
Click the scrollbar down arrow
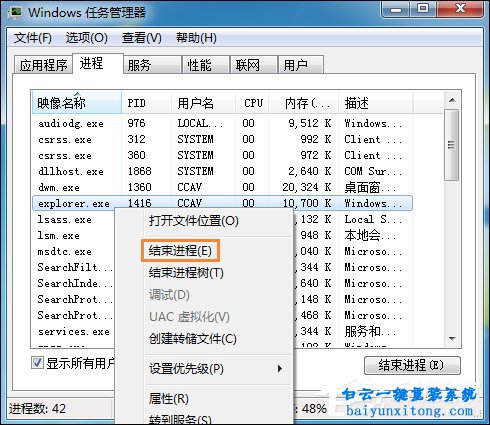click(452, 339)
